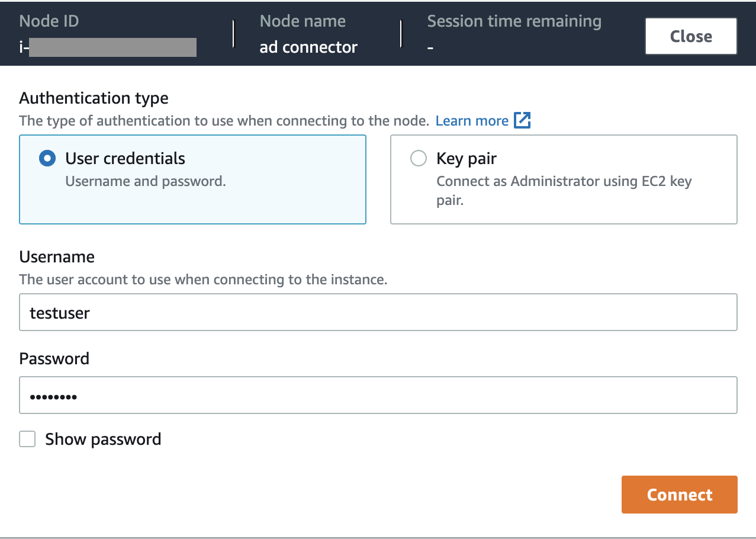This screenshot has height=539, width=756.
Task: Open the Learn more link
Action: (x=471, y=121)
